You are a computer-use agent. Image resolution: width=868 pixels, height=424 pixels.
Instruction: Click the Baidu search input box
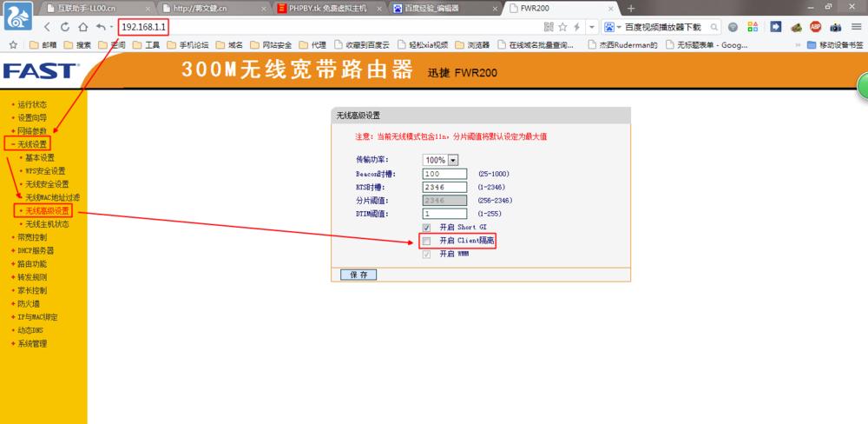click(666, 27)
